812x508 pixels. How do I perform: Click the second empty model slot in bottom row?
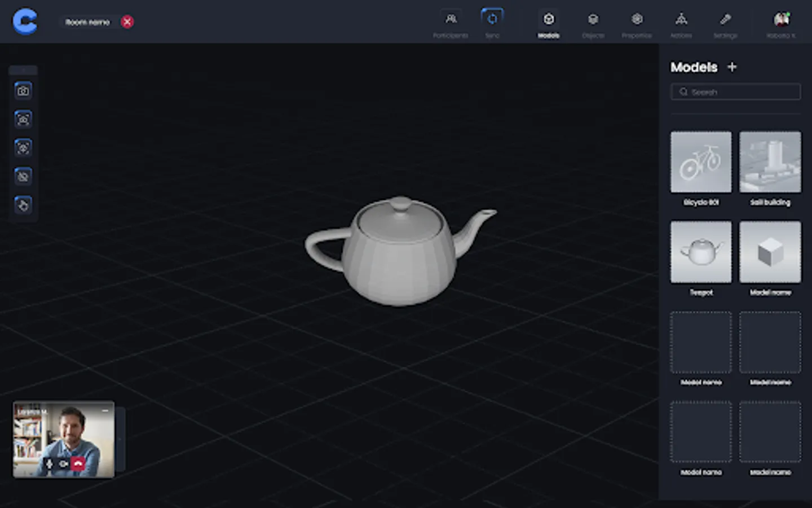[x=770, y=432]
